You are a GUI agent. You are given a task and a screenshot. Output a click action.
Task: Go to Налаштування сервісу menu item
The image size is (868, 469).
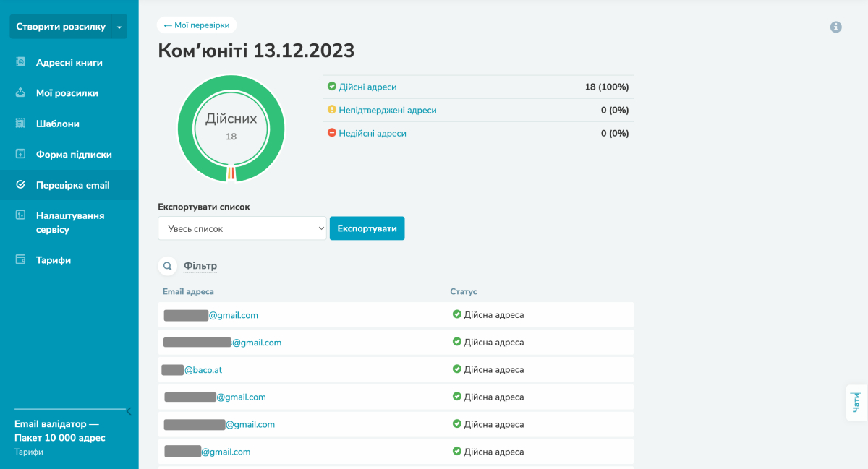(x=70, y=223)
